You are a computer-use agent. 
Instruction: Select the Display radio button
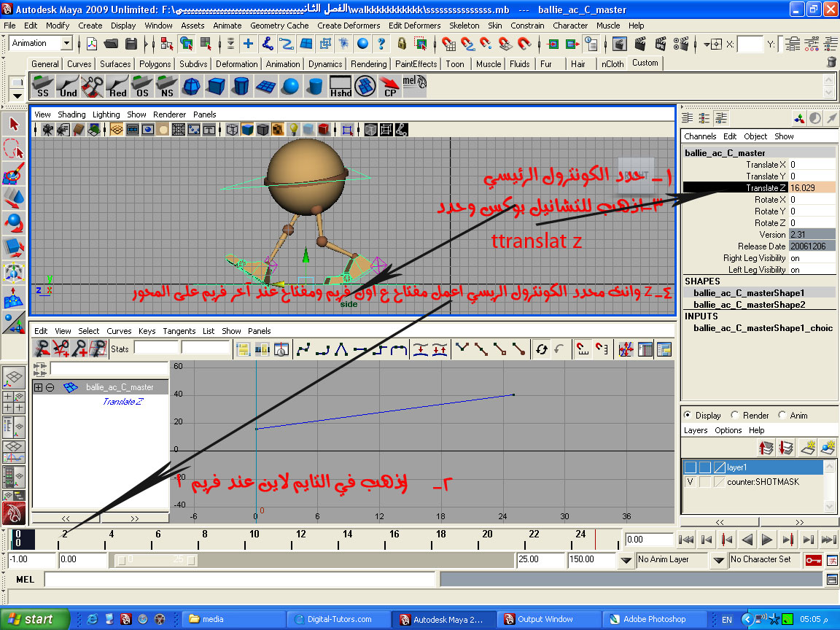[x=688, y=415]
